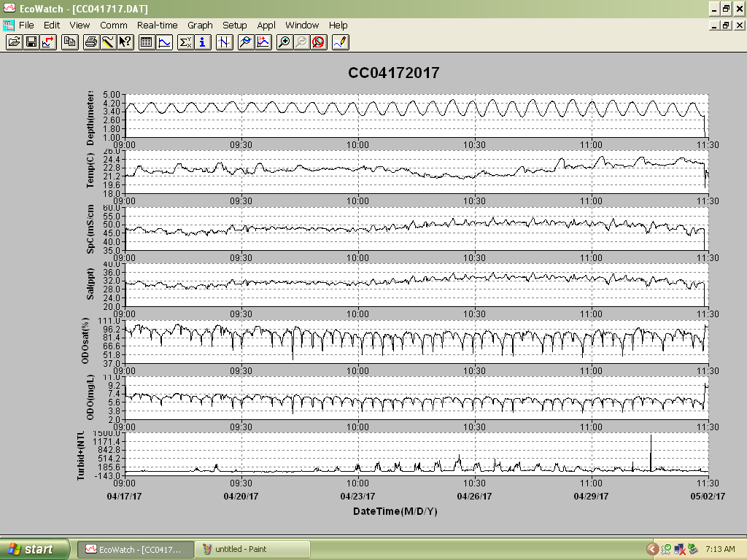
Task: Open the Real-time menu
Action: point(158,26)
